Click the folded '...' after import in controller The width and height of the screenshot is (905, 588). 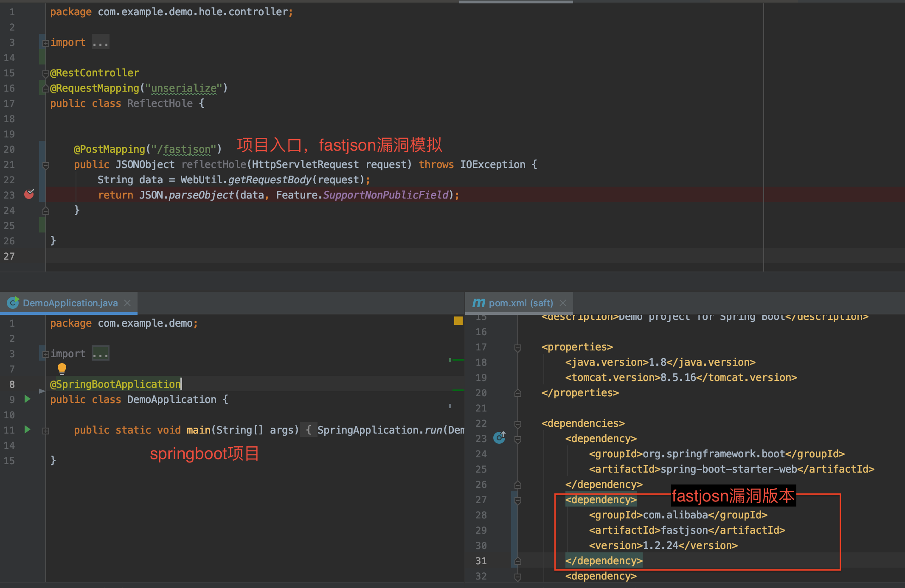click(x=101, y=42)
